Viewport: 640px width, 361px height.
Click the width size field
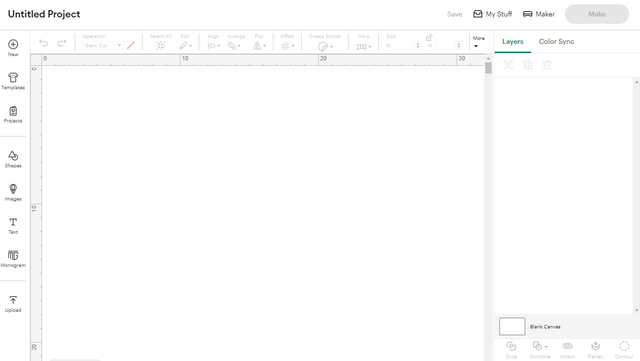pyautogui.click(x=404, y=45)
